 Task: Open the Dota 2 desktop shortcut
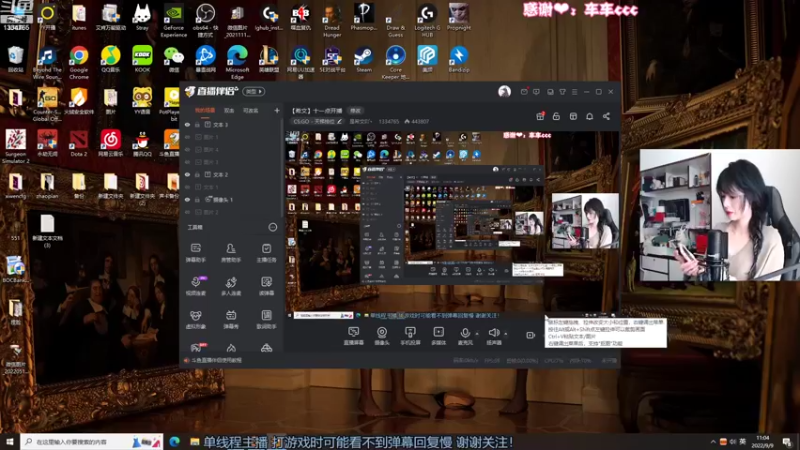[x=79, y=143]
